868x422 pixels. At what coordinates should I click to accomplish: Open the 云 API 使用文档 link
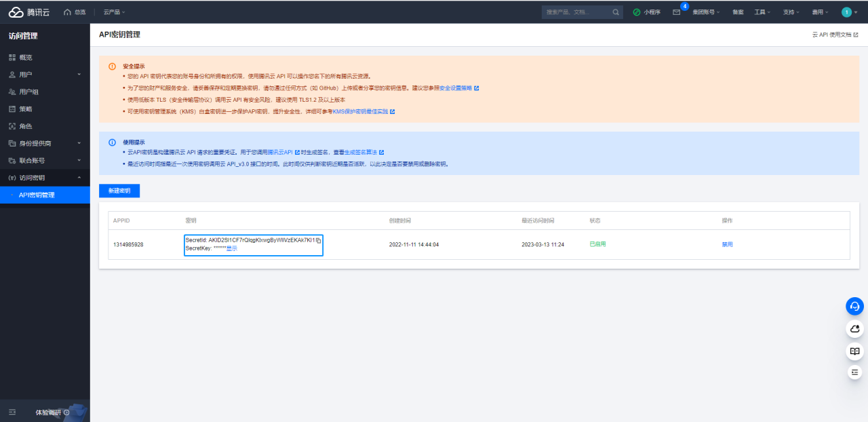click(835, 35)
